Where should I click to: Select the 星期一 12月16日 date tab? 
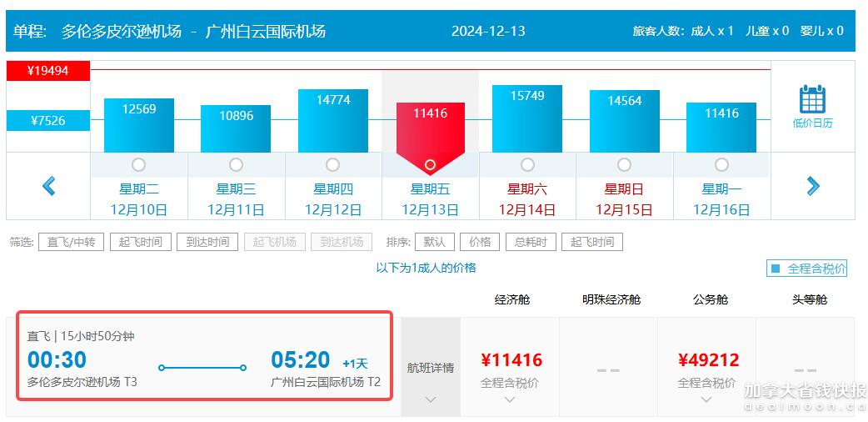(x=721, y=199)
